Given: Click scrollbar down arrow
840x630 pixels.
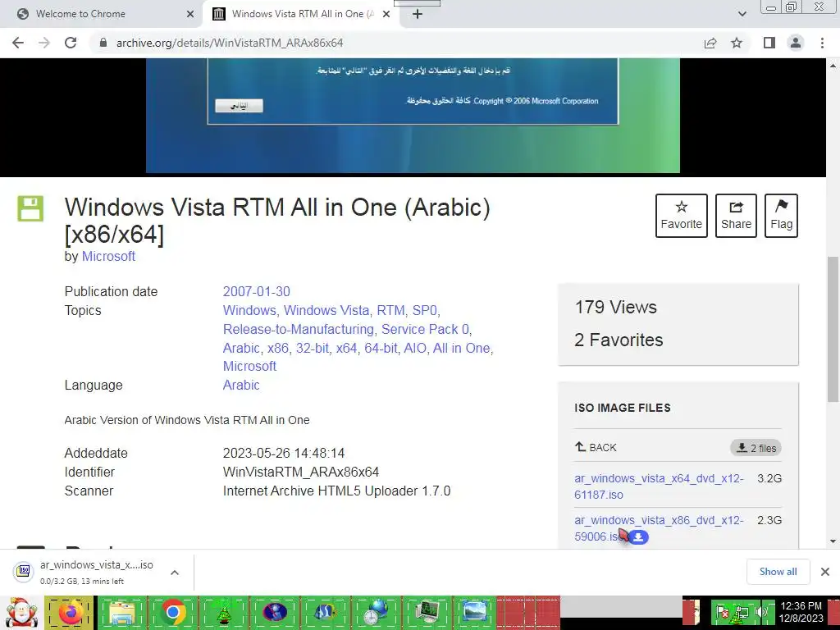Looking at the screenshot, I should (833, 541).
